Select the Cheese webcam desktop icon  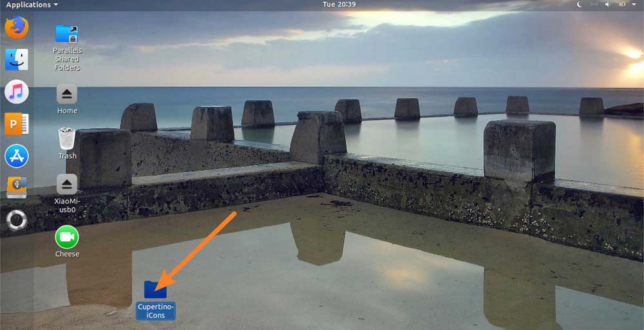(67, 237)
